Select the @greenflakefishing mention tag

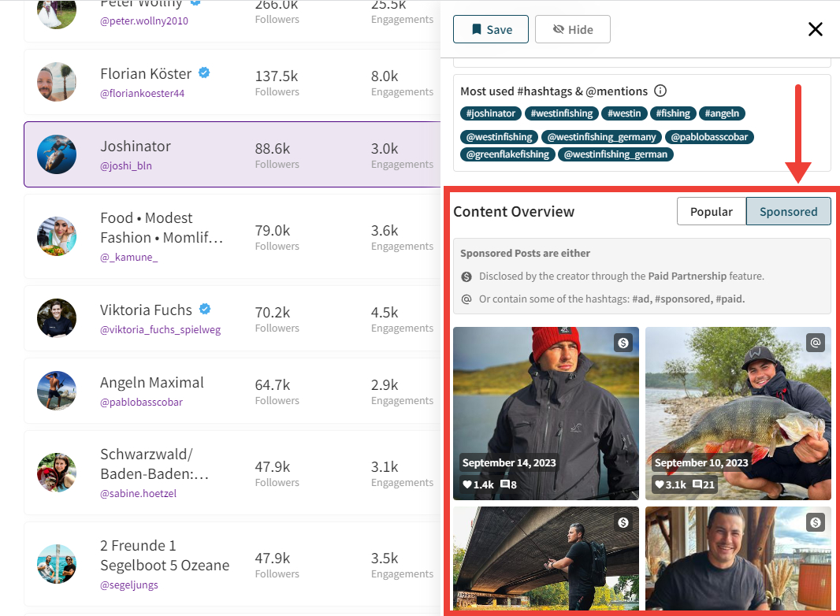507,154
